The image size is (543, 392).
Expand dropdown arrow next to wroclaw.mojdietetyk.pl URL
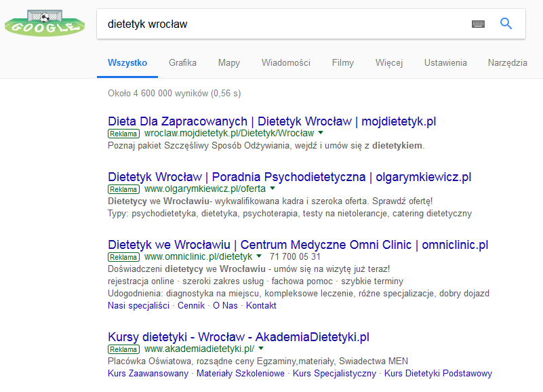coord(321,133)
